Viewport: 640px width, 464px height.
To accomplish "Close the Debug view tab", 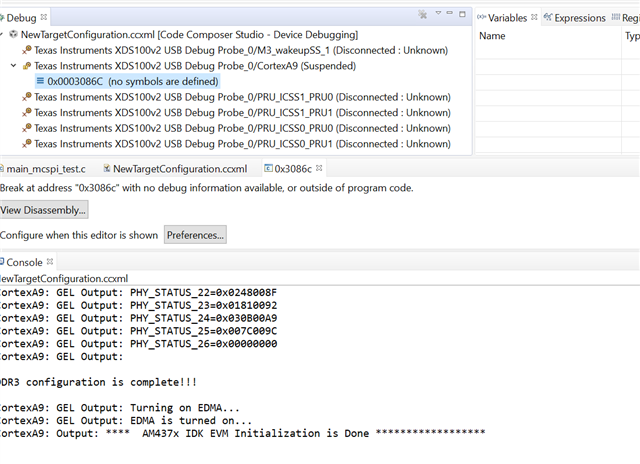I will 44,17.
